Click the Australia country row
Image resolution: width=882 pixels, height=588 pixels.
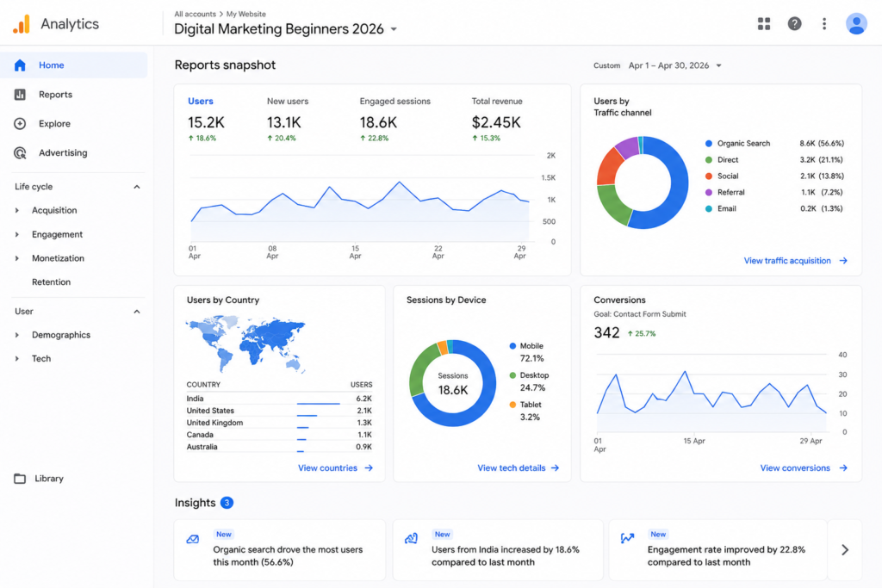tap(279, 447)
